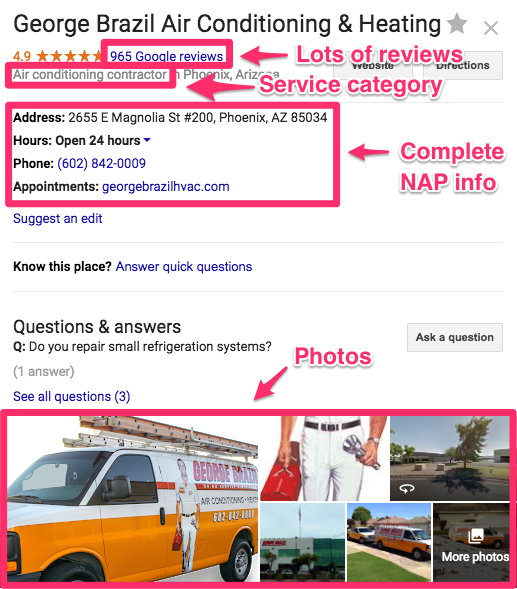The height and width of the screenshot is (589, 517).
Task: Click the gray save star icon
Action: coord(457,23)
